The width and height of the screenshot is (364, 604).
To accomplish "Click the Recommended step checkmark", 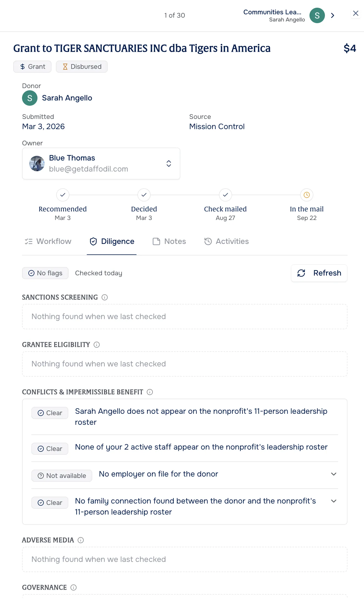I will click(x=63, y=195).
